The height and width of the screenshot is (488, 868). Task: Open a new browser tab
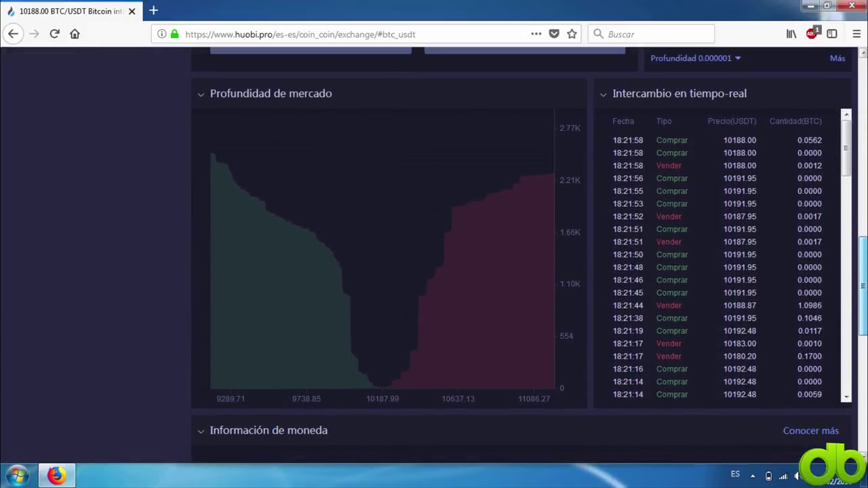coord(153,11)
